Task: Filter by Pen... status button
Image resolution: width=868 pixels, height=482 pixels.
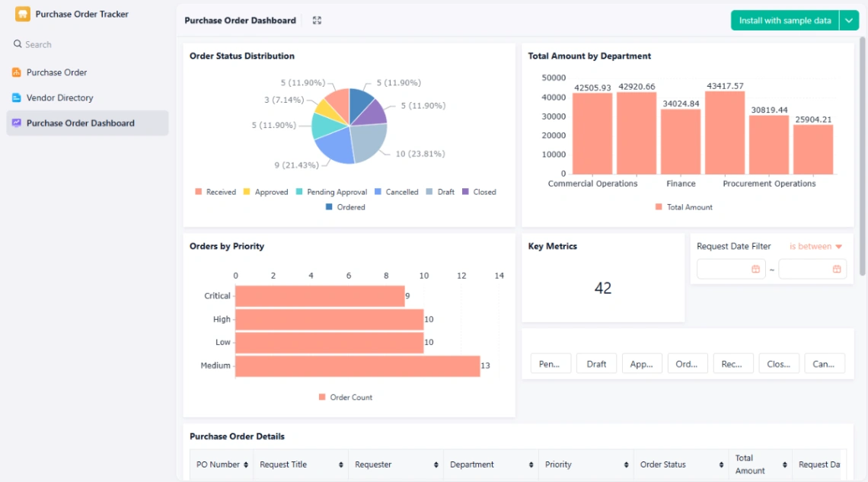Action: [x=550, y=363]
